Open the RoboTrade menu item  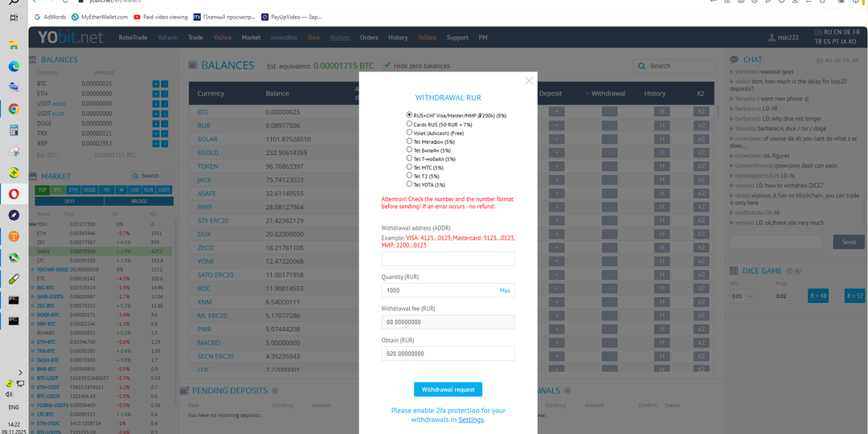(x=133, y=38)
